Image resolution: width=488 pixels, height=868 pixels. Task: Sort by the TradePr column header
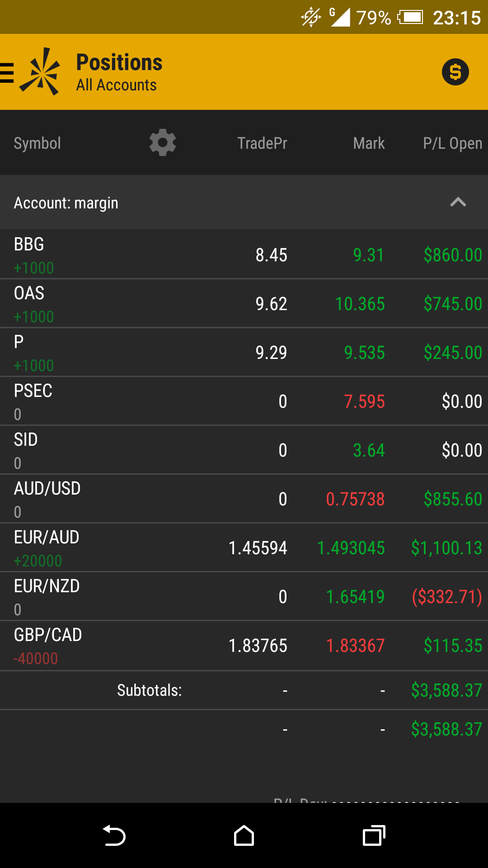coord(262,143)
